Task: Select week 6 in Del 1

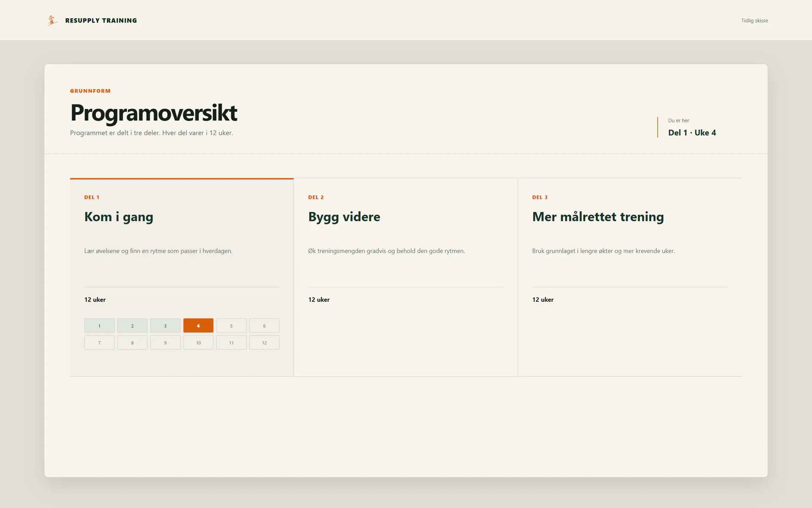Action: pos(264,326)
